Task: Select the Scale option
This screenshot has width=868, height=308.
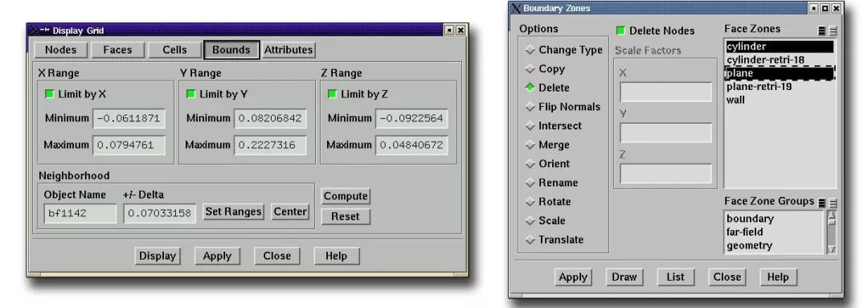Action: click(545, 220)
